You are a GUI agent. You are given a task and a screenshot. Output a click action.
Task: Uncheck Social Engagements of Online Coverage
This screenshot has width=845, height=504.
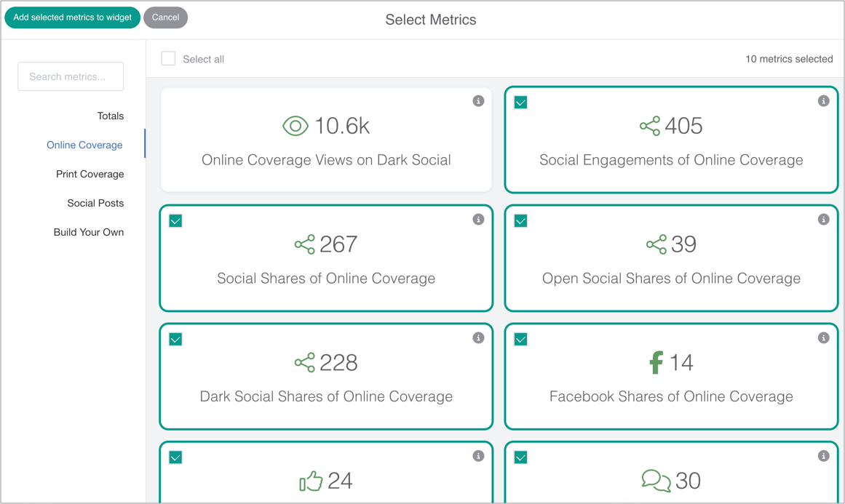click(520, 103)
